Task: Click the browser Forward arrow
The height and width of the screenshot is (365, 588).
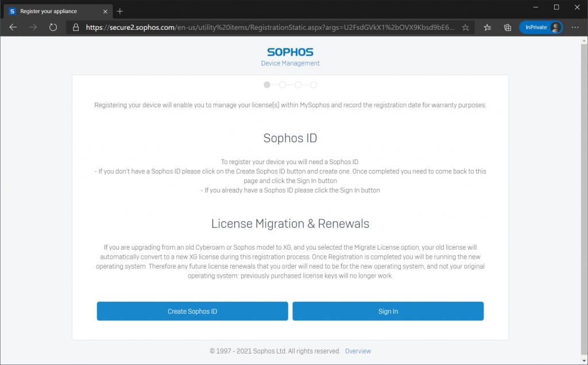Action: coord(33,28)
